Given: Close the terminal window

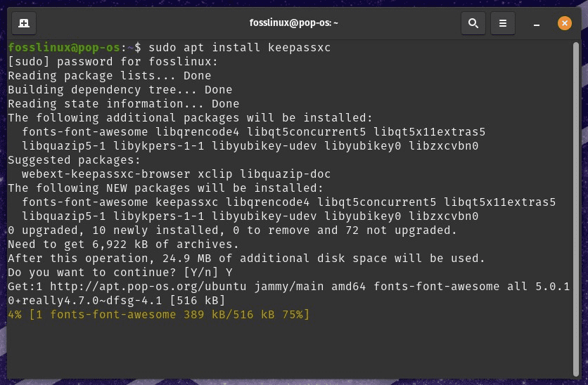Looking at the screenshot, I should point(564,23).
